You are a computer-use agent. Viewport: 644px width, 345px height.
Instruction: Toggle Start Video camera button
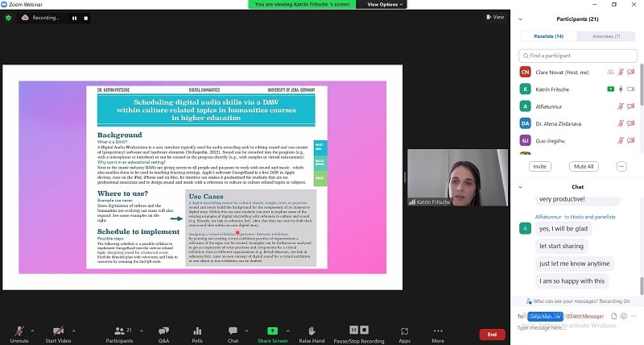(57, 333)
